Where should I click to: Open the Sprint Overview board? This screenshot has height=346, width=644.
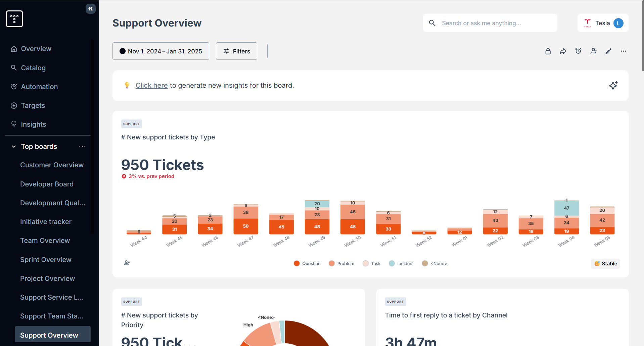pyautogui.click(x=46, y=259)
